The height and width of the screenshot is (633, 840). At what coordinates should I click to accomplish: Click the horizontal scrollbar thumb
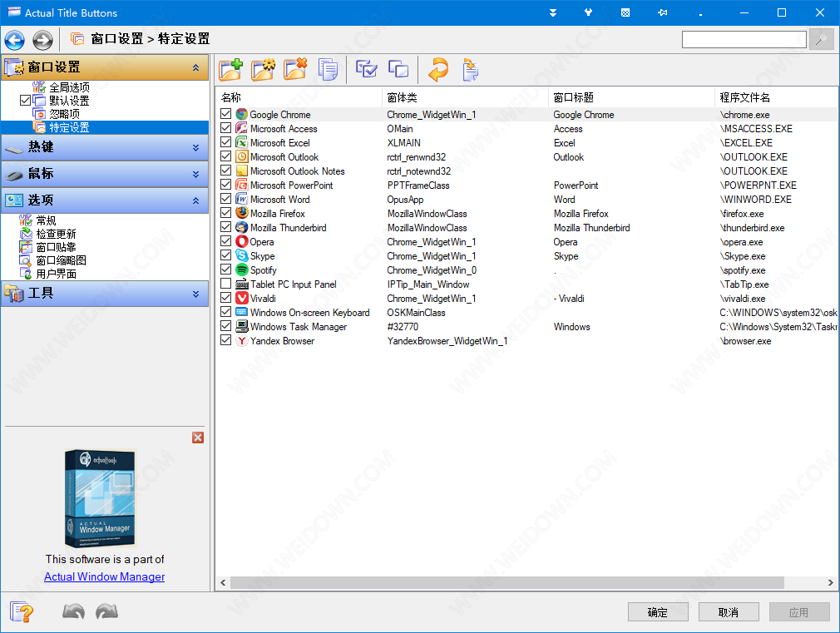coord(507,582)
